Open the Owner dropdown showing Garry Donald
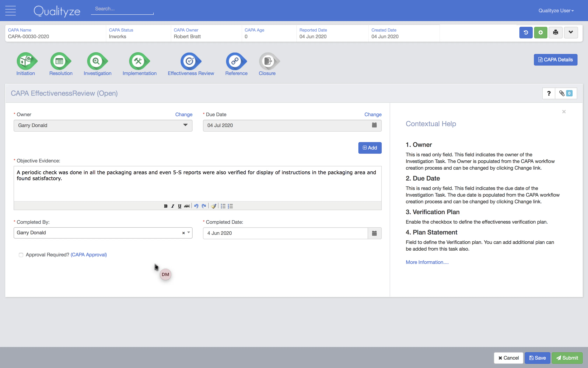Viewport: 588px width, 368px height. [x=103, y=126]
